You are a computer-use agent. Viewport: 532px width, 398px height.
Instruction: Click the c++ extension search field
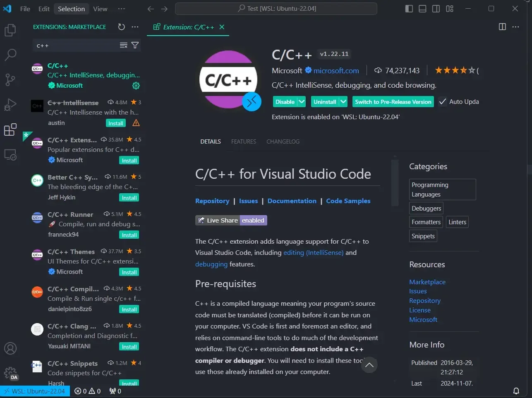(74, 46)
